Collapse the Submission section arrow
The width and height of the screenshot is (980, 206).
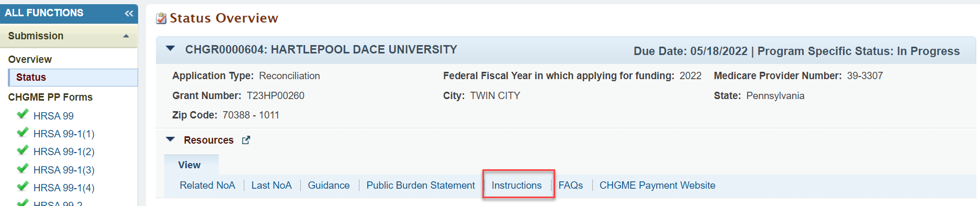(x=126, y=36)
